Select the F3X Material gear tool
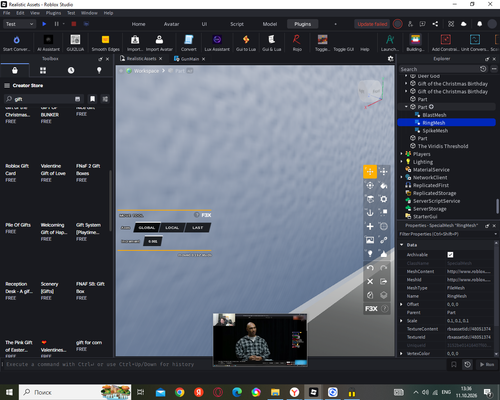 pos(384,199)
